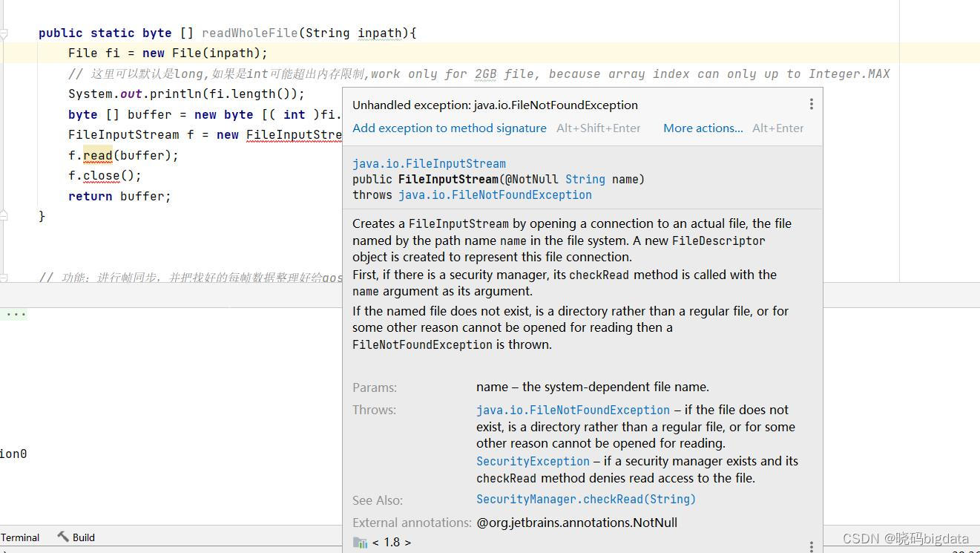980x553 pixels.
Task: Collapse the readWholeFile method using gutter fold marker
Action: (4, 33)
